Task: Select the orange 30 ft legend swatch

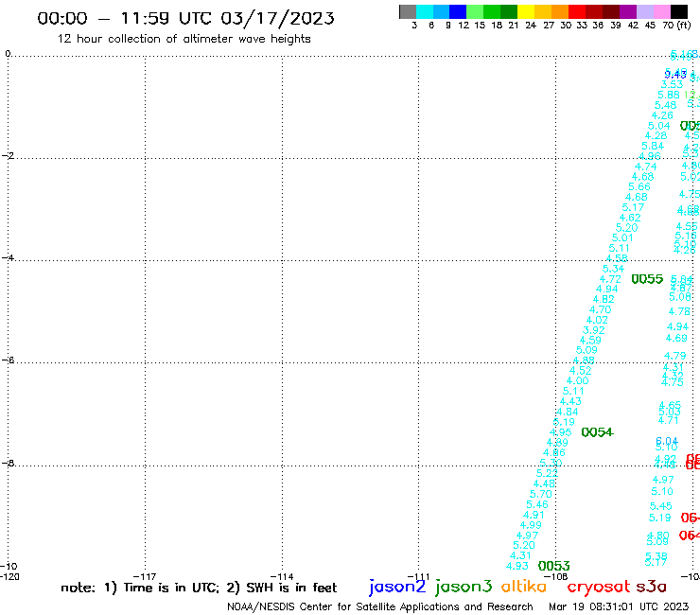Action: [x=560, y=11]
